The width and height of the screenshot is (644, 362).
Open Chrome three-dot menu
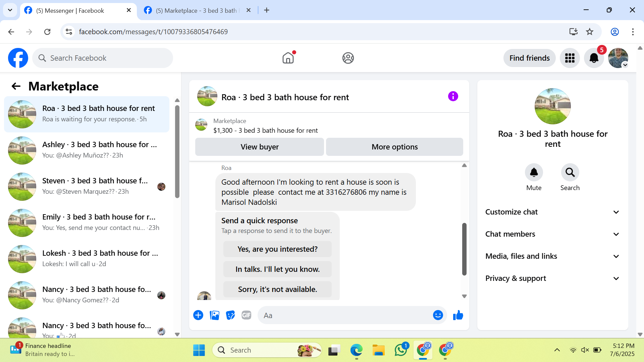click(x=633, y=32)
